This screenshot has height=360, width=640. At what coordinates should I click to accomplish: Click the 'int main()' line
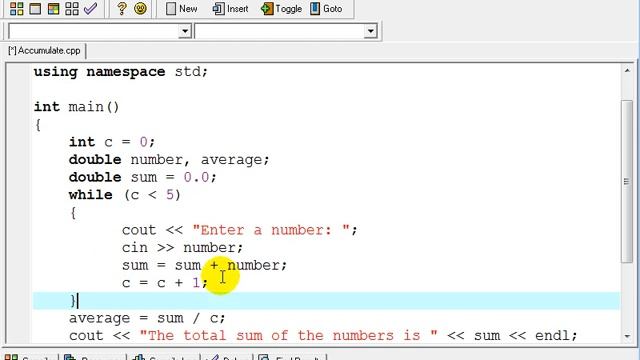(x=76, y=107)
